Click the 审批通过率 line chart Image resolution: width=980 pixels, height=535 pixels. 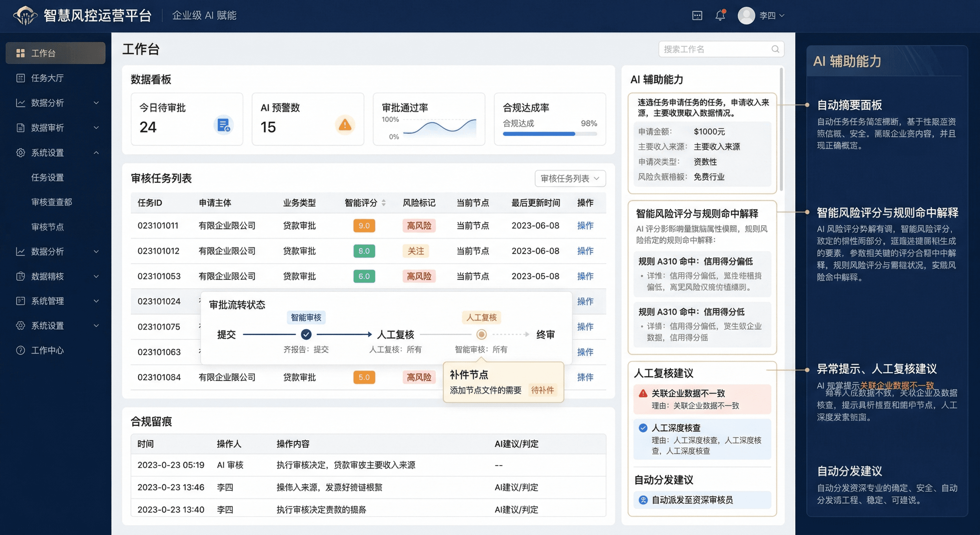pos(440,127)
